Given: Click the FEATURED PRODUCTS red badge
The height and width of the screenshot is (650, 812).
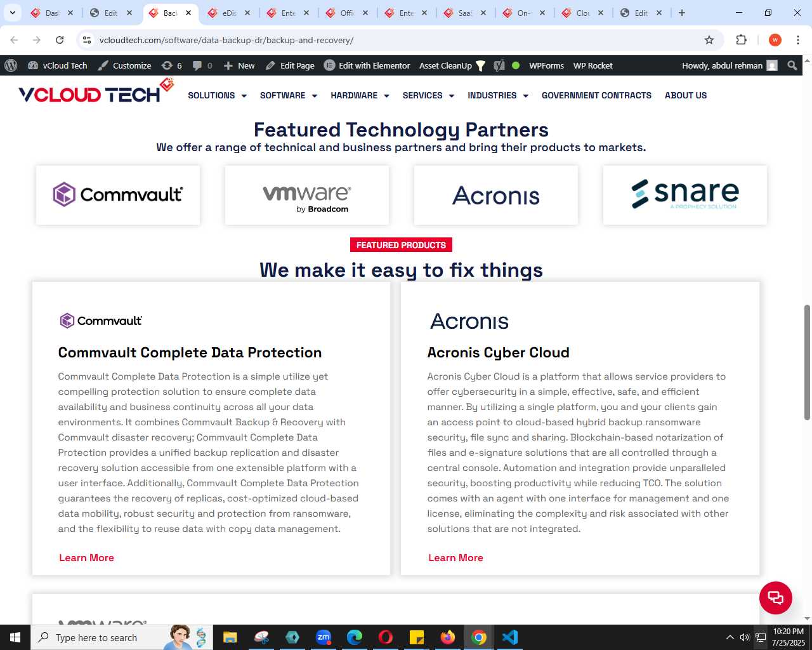Looking at the screenshot, I should click(401, 245).
